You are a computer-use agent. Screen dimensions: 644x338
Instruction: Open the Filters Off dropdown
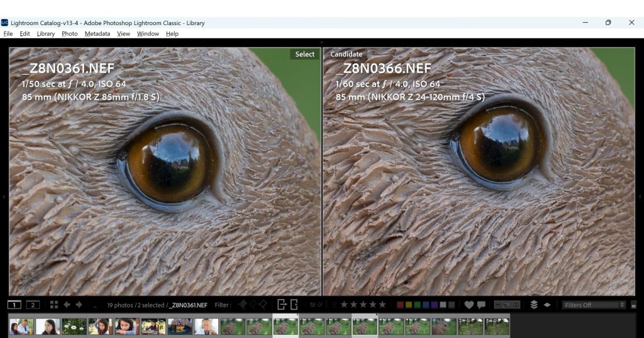(x=594, y=305)
